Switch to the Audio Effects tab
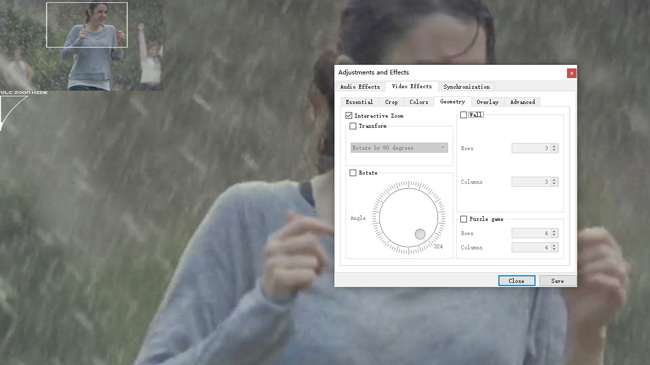Viewport: 650px width, 365px height. (x=360, y=87)
